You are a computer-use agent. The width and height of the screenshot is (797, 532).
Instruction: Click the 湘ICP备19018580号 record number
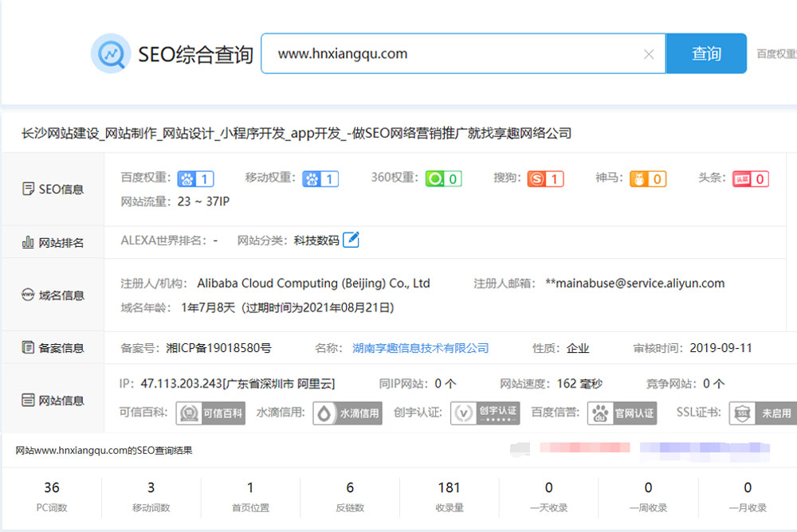[218, 348]
